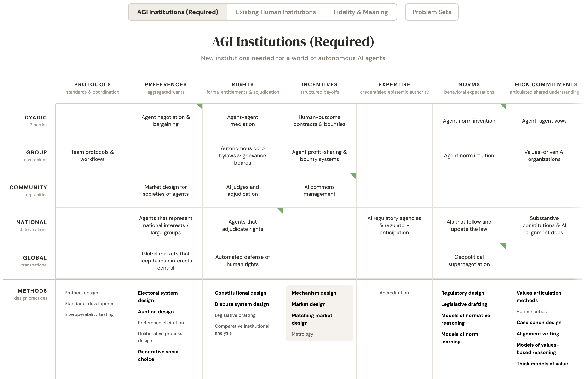Click green corner marker on Agent negotiation cell
The width and height of the screenshot is (588, 379).
click(x=200, y=106)
